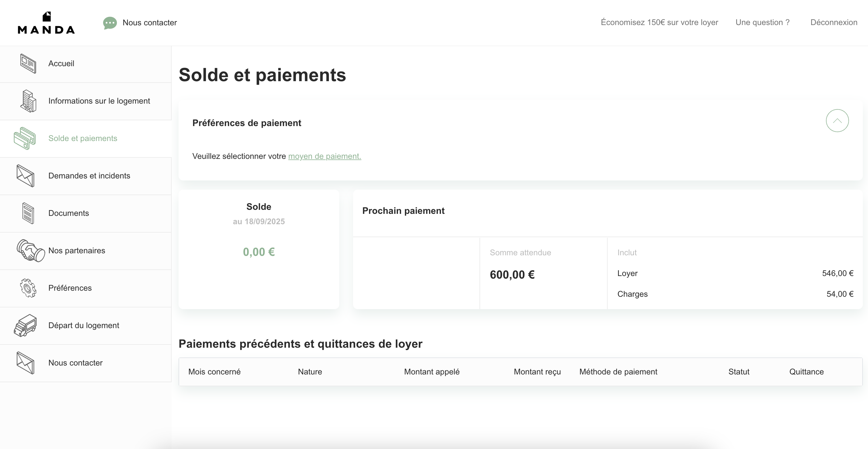Image resolution: width=868 pixels, height=449 pixels.
Task: Click the Préférences de paiement heading
Action: tap(247, 123)
